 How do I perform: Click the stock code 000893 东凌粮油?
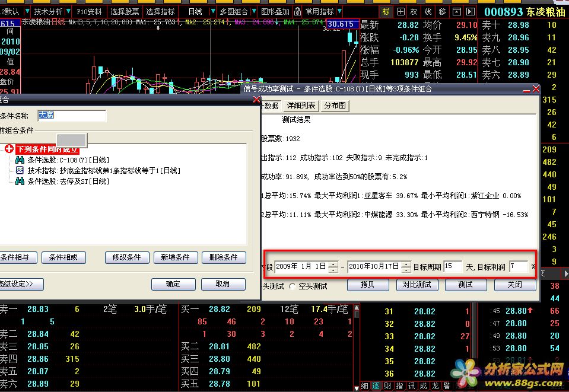pyautogui.click(x=525, y=12)
